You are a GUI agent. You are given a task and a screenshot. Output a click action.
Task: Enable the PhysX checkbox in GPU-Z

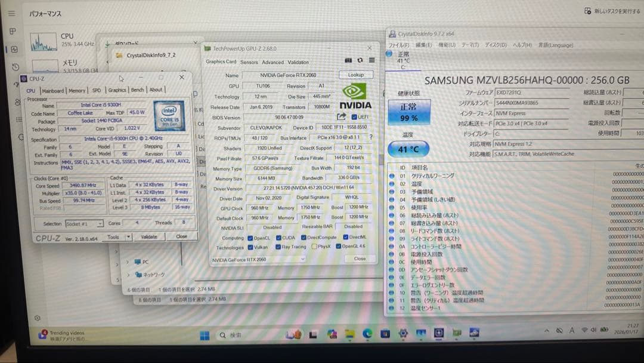314,246
